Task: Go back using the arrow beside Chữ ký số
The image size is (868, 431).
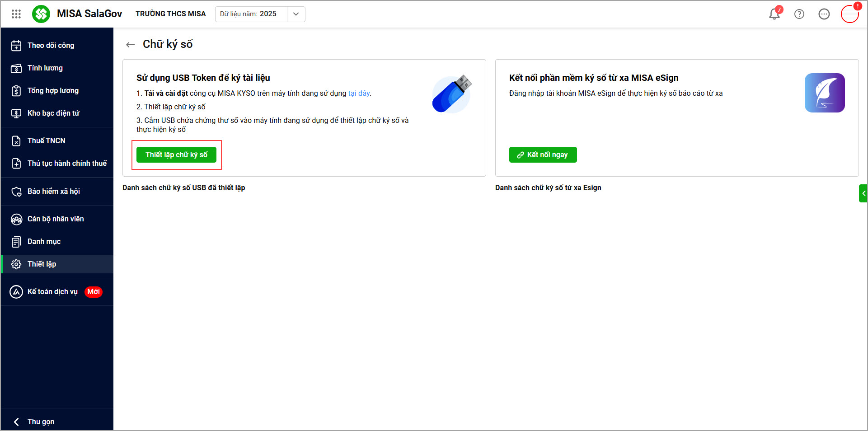Action: click(131, 44)
